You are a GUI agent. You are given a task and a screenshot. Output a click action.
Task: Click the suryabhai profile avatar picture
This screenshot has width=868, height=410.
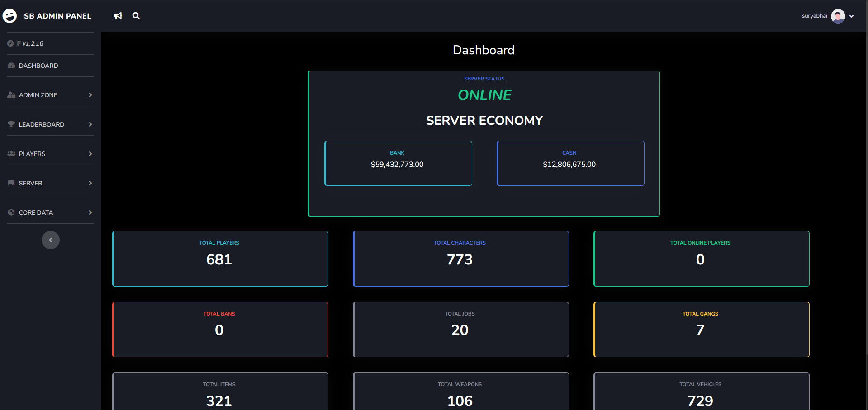[x=838, y=16]
